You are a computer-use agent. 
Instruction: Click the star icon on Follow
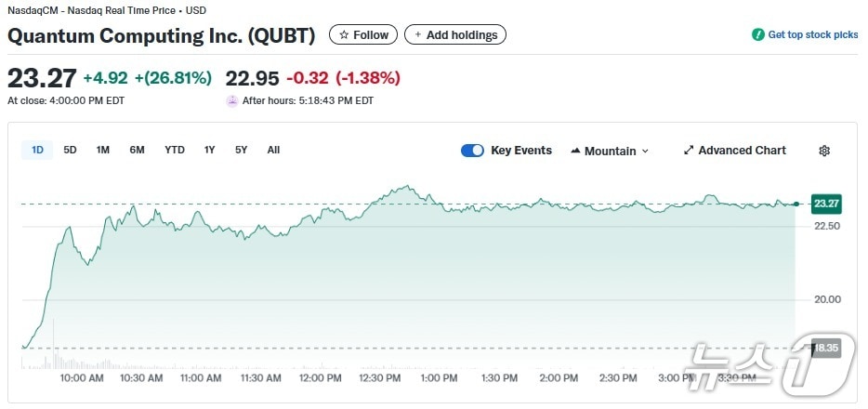(344, 35)
